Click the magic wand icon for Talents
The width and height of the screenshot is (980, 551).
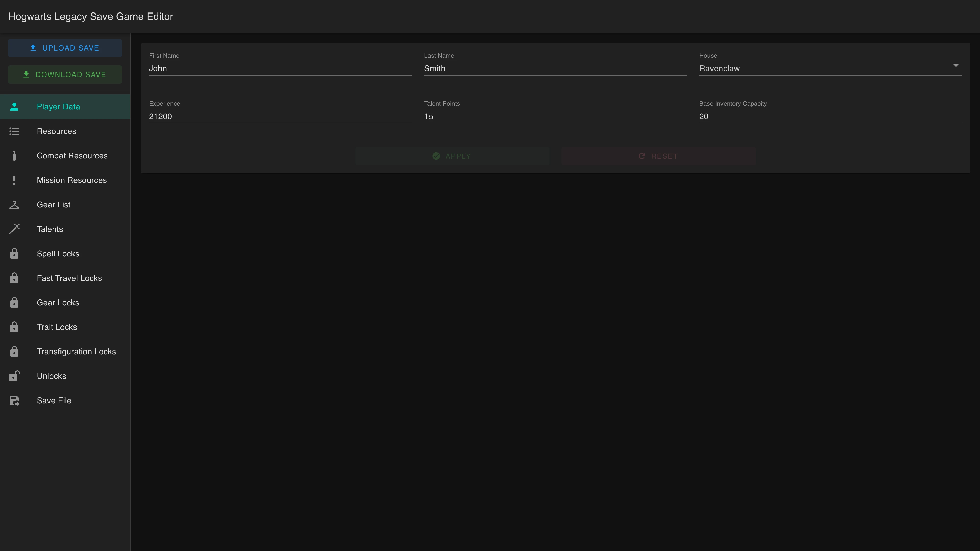[14, 229]
